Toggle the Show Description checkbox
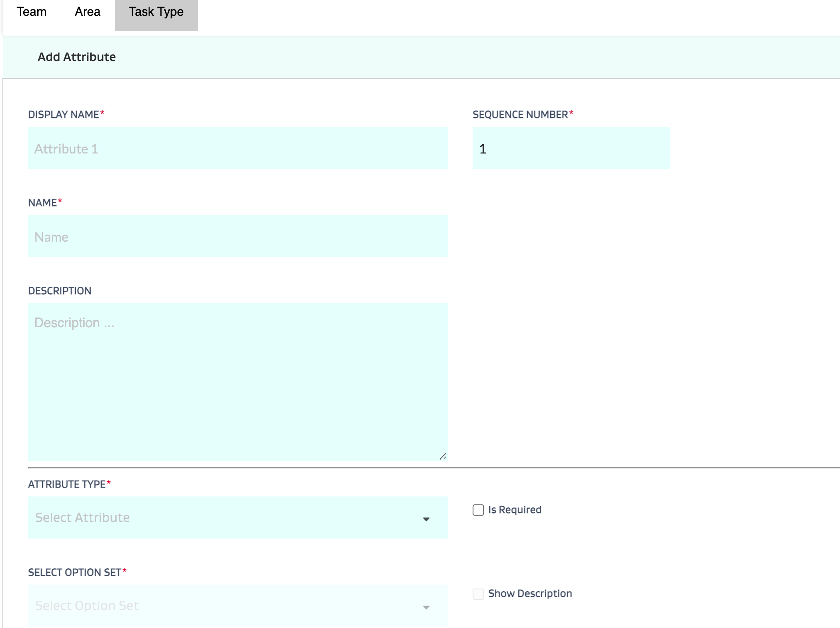The image size is (840, 628). pos(478,594)
